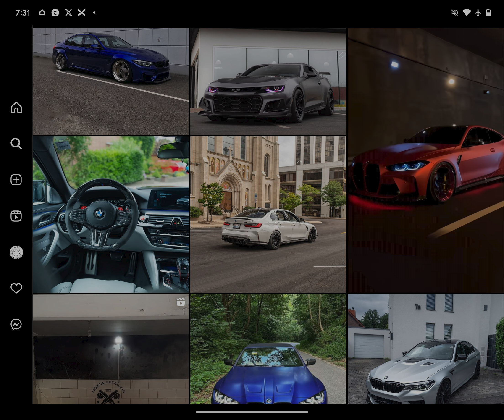The height and width of the screenshot is (420, 504).
Task: Open silver BMW by white house photo
Action: [425, 349]
